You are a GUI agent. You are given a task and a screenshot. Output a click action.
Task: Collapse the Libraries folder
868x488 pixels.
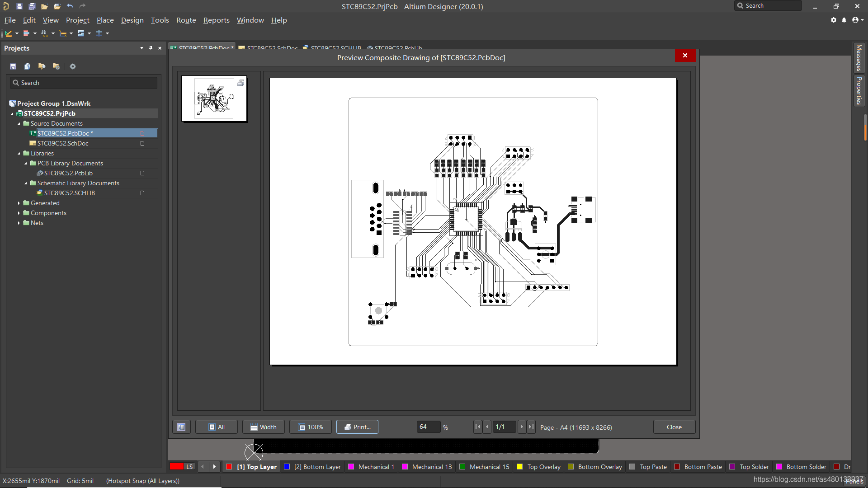pyautogui.click(x=19, y=154)
